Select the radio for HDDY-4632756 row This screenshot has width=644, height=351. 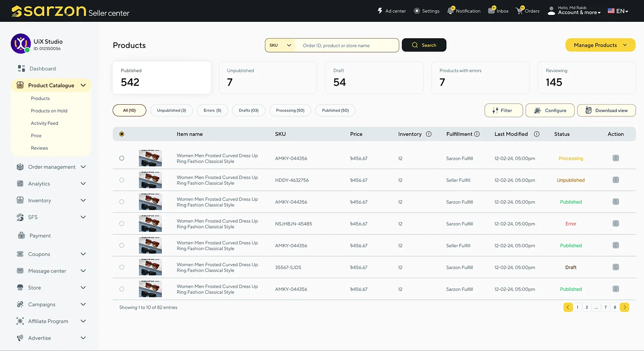[122, 180]
